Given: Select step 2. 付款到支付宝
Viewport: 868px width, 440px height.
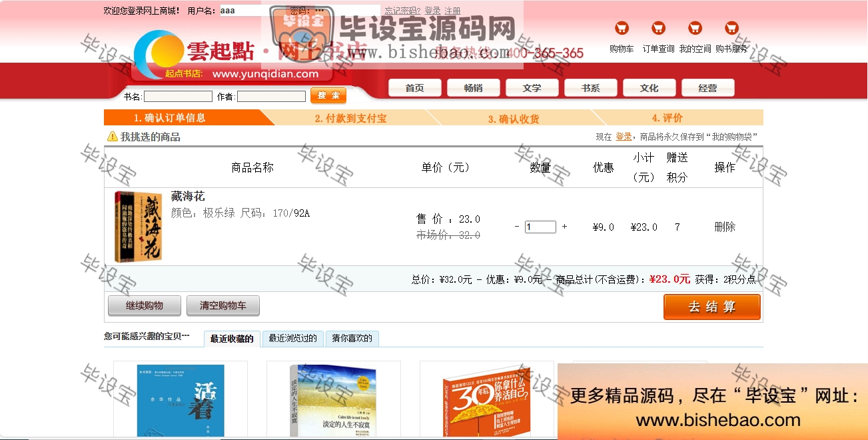Looking at the screenshot, I should (350, 118).
